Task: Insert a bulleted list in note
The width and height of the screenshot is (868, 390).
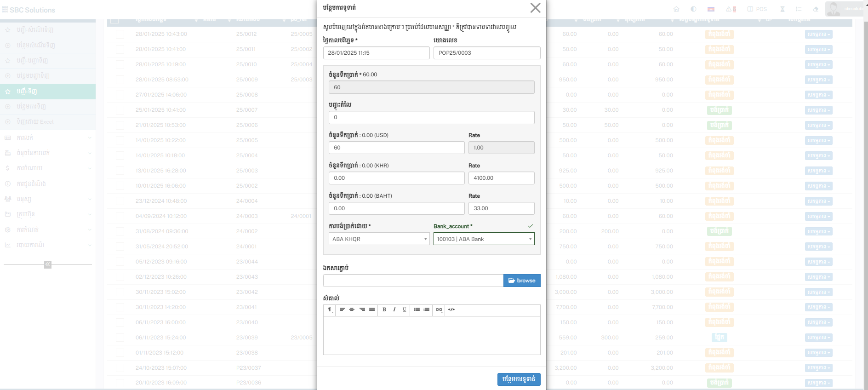Action: point(417,310)
